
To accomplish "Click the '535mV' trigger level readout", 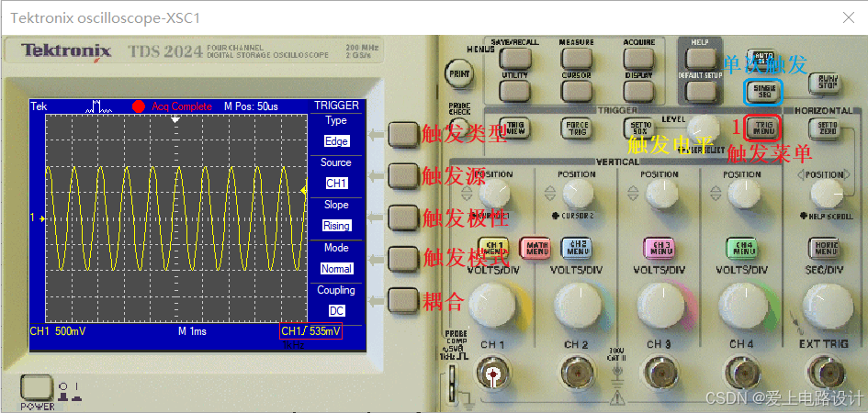I will pyautogui.click(x=323, y=331).
